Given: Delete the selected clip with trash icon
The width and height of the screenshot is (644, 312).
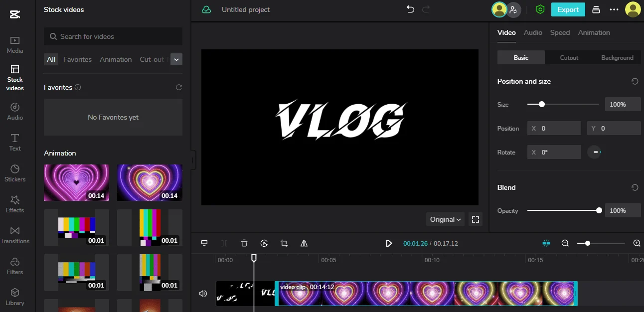Looking at the screenshot, I should (x=244, y=243).
